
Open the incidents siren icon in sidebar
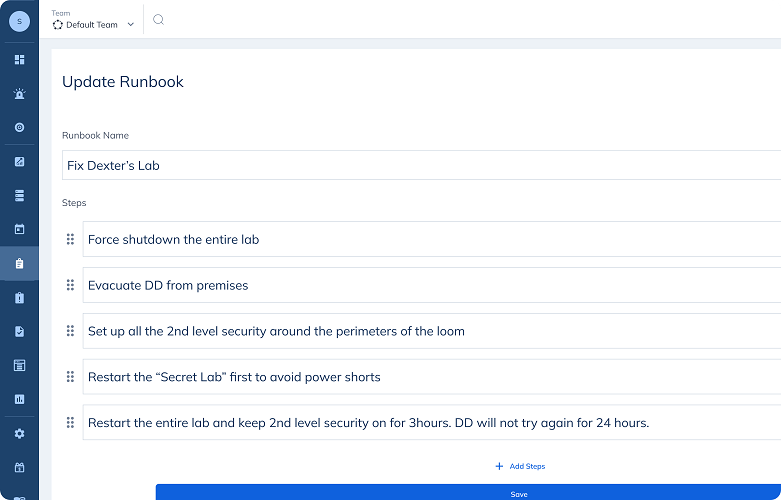(19, 94)
